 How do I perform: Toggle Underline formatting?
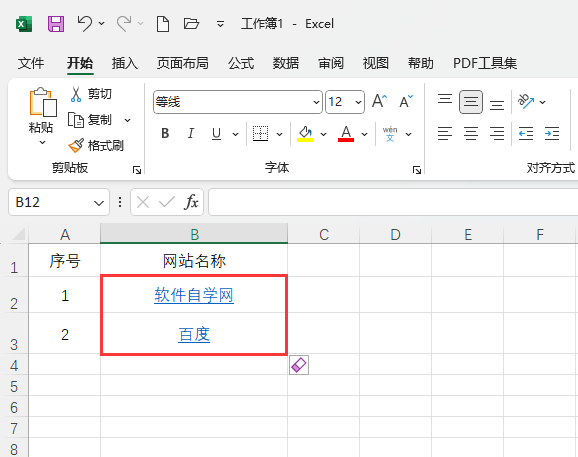(x=216, y=134)
